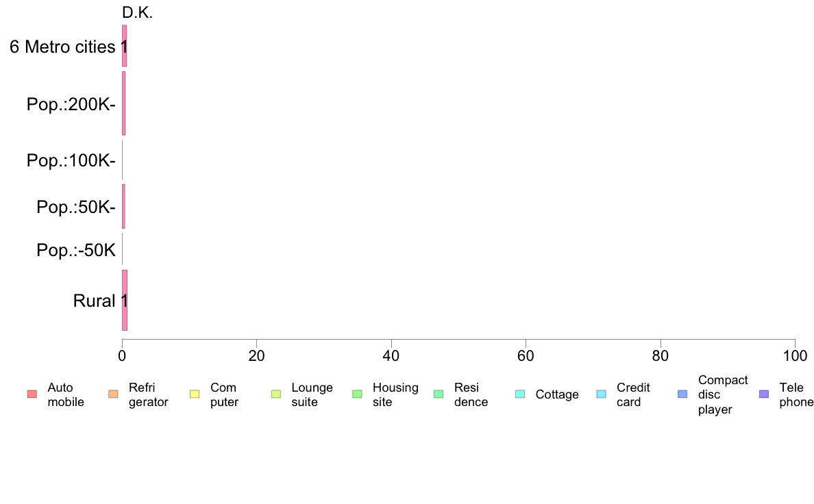This screenshot has height=504, width=814.
Task: Click the Telephone purple legend swatch
Action: pos(764,394)
